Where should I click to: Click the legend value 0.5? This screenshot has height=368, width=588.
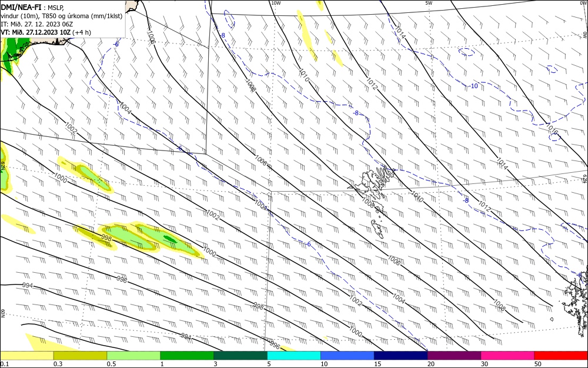[111, 364]
